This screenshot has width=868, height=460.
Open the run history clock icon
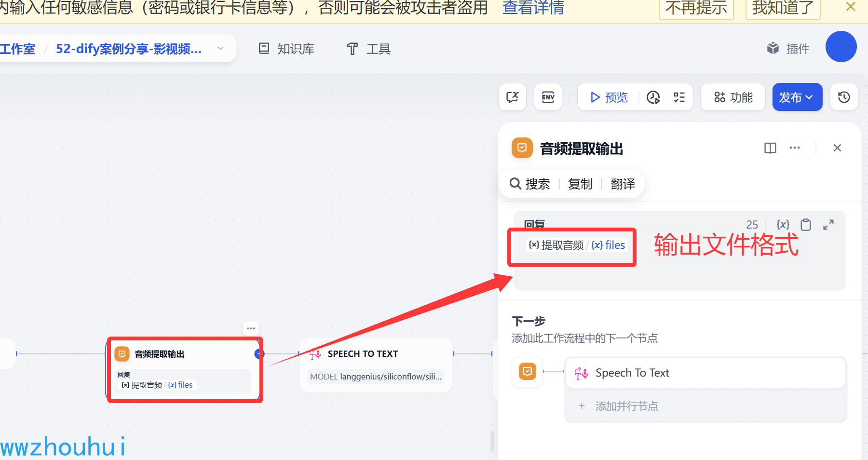tap(653, 97)
